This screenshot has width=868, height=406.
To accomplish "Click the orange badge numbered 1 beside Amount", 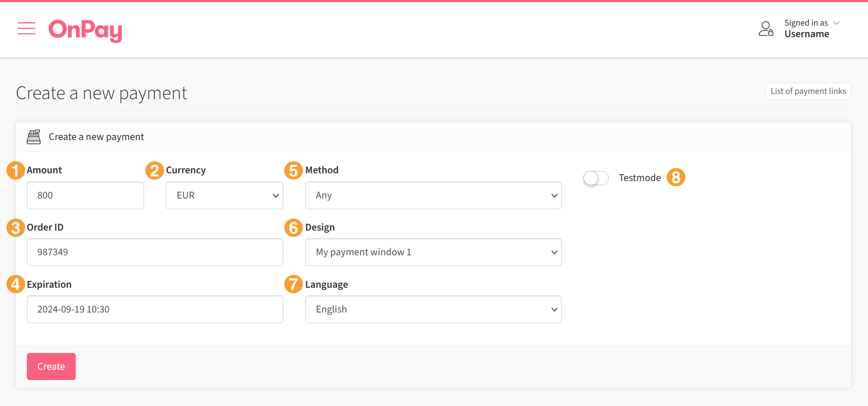I will pyautogui.click(x=15, y=170).
